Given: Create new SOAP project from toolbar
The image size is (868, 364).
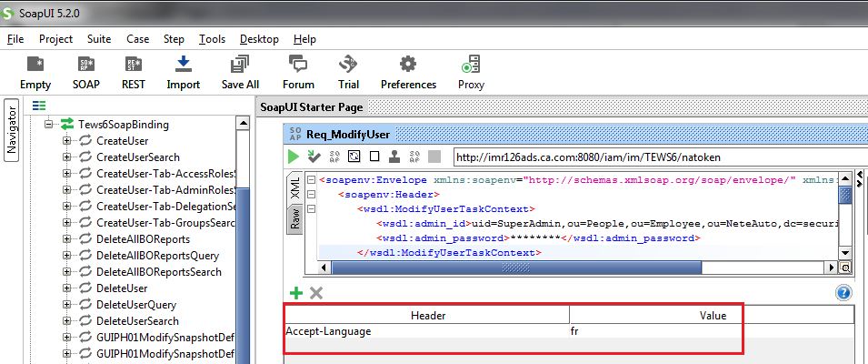Looking at the screenshot, I should click(85, 65).
